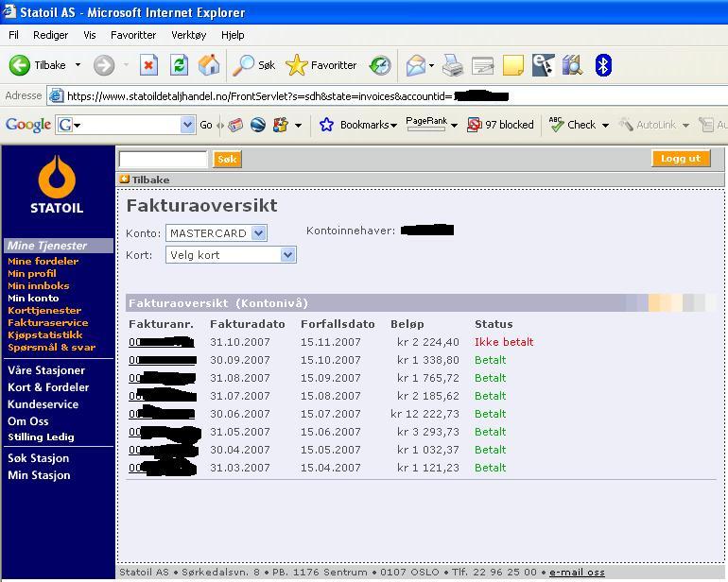728x582 pixels.
Task: Click the Google toolbar news icon
Action: (x=235, y=125)
